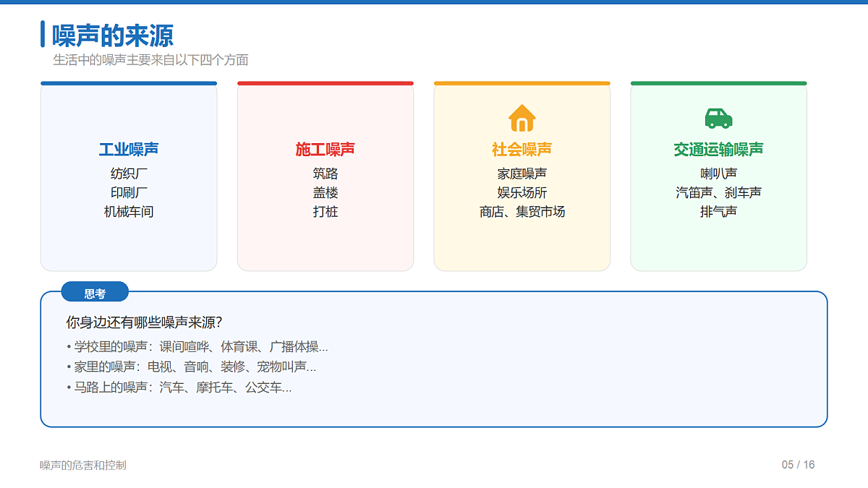This screenshot has width=868, height=488.
Task: Click the subtitle 生活中的噪声主要来自以下四个方面
Action: click(150, 60)
